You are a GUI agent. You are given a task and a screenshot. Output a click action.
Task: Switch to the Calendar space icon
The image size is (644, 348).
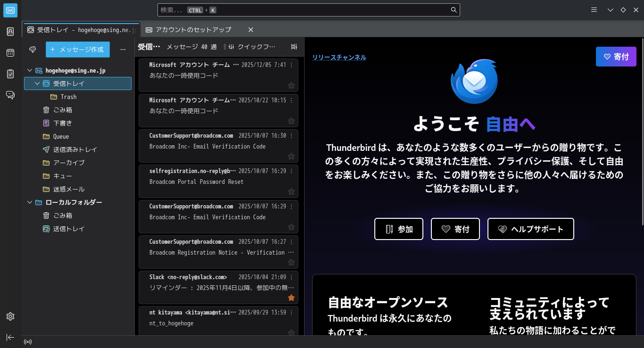pos(10,53)
